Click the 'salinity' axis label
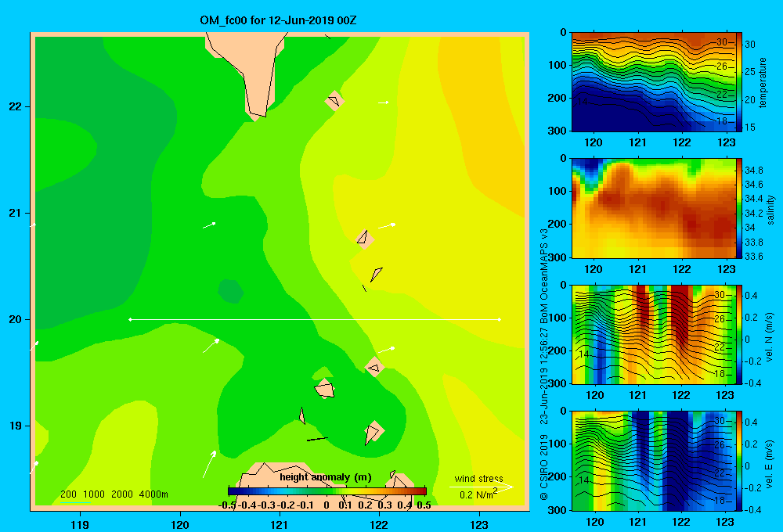The image size is (783, 532). point(770,210)
